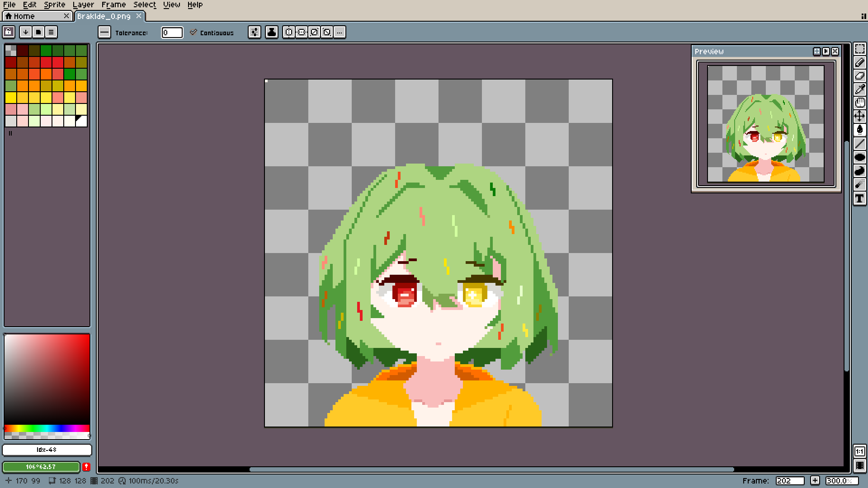This screenshot has height=488, width=868.
Task: Select the Contour blob tool
Action: point(859,171)
